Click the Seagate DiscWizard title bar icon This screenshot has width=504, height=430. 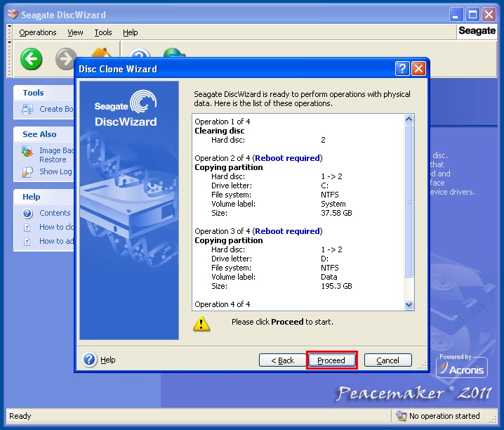pyautogui.click(x=13, y=15)
